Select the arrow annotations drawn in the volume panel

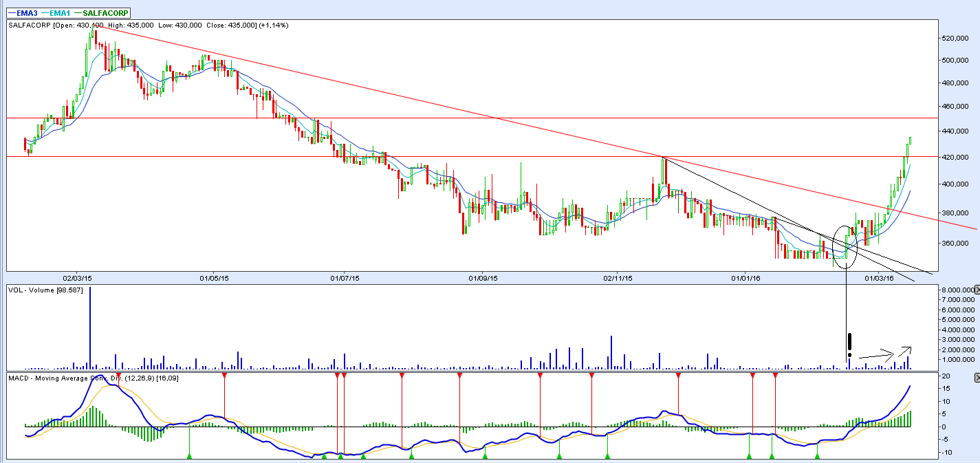[886, 353]
